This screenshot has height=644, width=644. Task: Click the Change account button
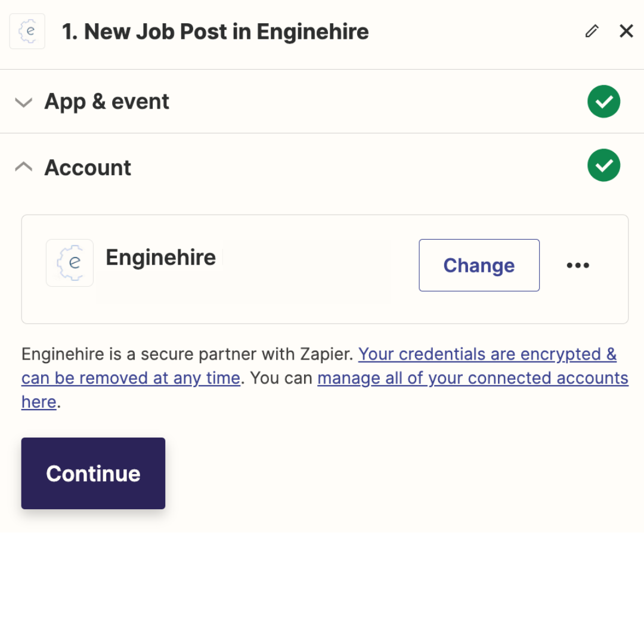479,265
